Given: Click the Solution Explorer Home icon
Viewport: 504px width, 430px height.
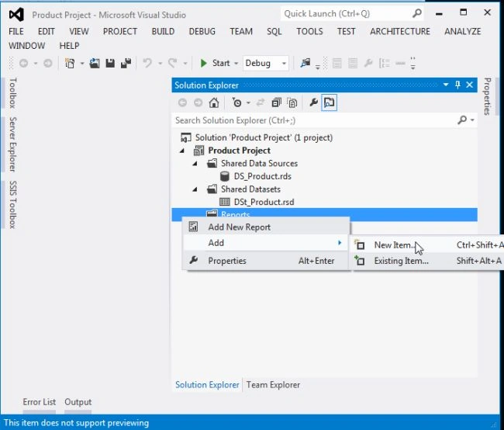Looking at the screenshot, I should coord(214,102).
